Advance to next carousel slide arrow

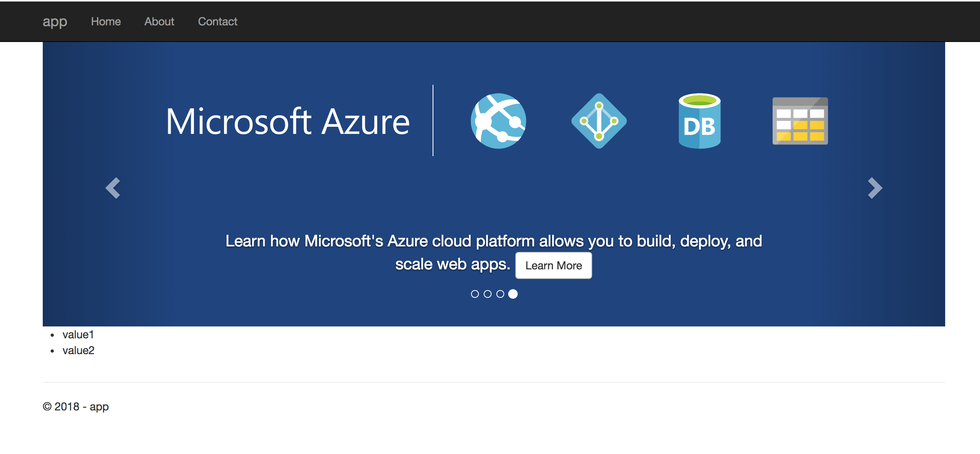[x=875, y=188]
